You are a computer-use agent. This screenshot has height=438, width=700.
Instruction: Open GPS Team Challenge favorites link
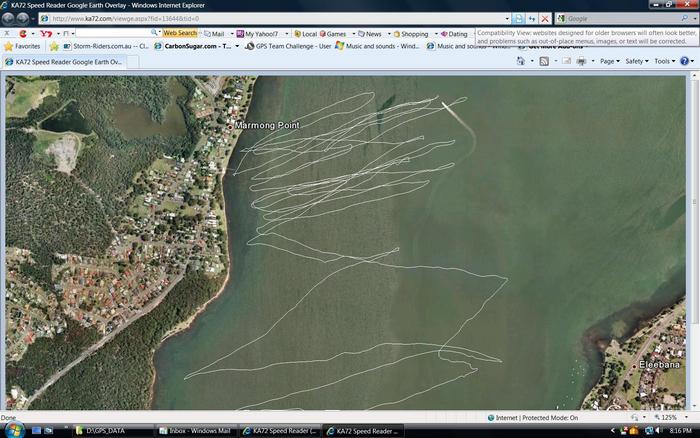[288, 46]
